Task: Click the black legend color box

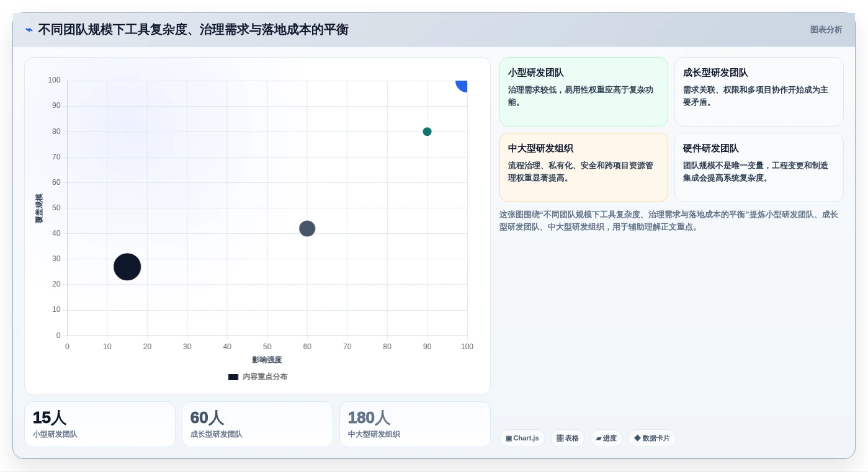Action: point(233,376)
